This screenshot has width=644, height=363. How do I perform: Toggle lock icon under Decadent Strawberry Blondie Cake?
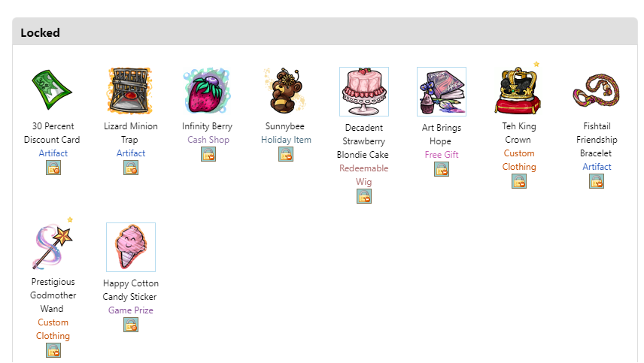[x=364, y=196]
